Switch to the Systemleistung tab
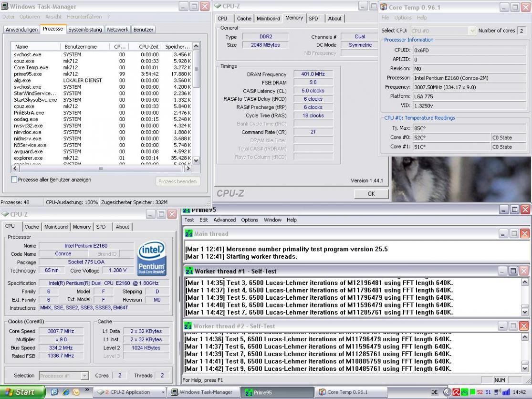 click(x=85, y=30)
